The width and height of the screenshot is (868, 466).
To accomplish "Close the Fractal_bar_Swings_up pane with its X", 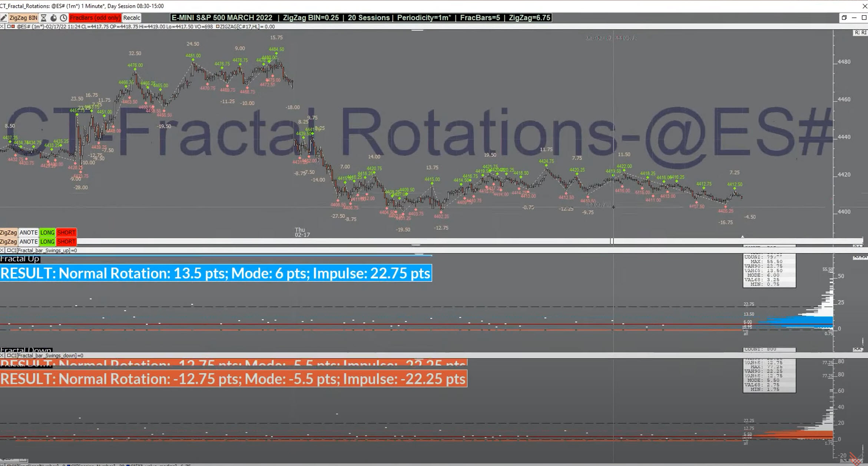I will (x=2, y=251).
